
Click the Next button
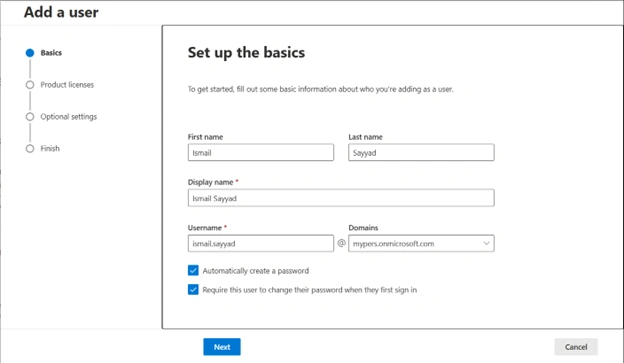[x=222, y=347]
